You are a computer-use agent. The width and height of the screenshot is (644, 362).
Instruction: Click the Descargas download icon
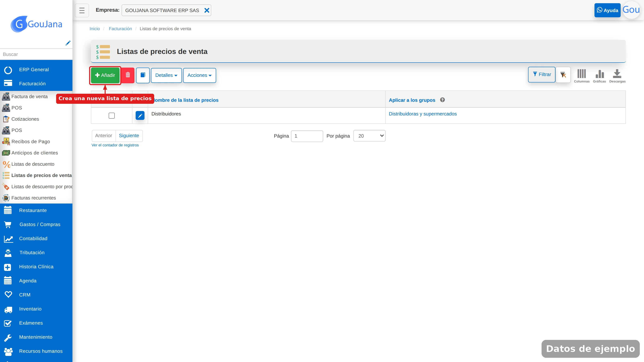617,76
